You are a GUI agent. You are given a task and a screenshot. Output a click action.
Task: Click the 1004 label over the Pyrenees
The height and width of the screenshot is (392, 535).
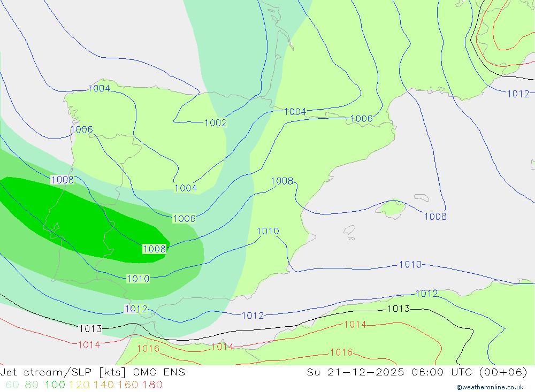tap(295, 112)
